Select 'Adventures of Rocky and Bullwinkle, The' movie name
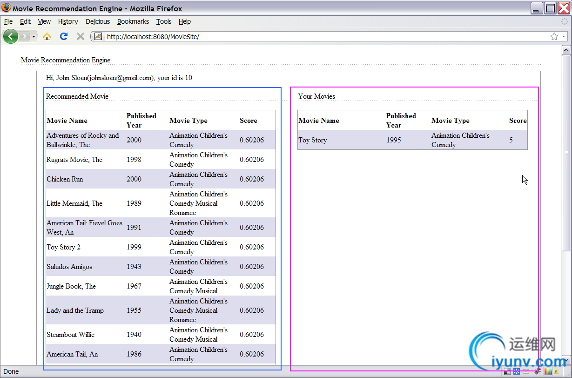This screenshot has width=572, height=378. click(83, 140)
